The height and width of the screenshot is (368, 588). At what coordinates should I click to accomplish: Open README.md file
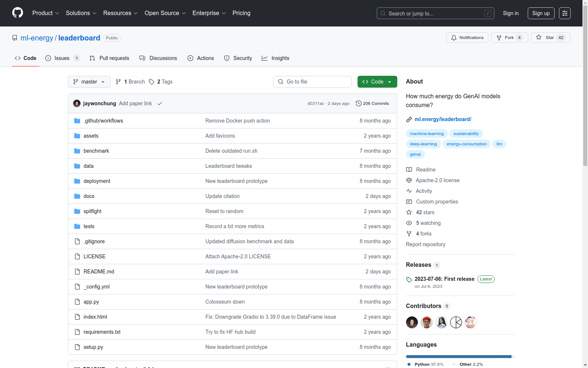pyautogui.click(x=99, y=272)
